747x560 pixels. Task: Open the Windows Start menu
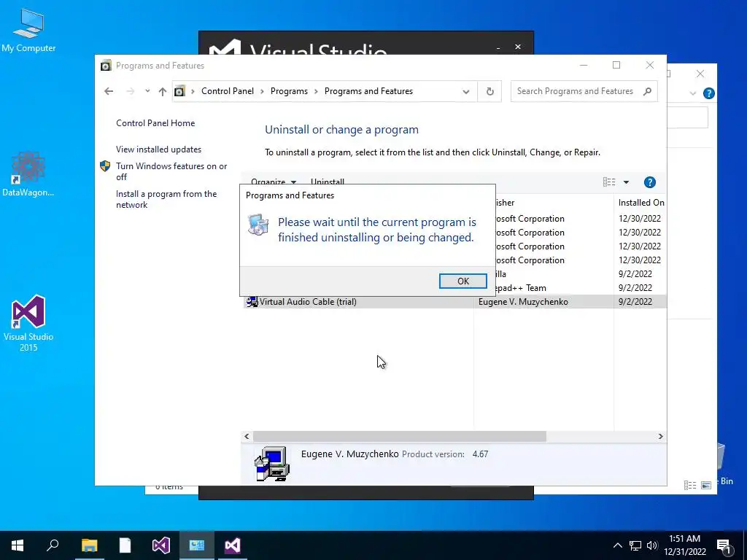[18, 545]
